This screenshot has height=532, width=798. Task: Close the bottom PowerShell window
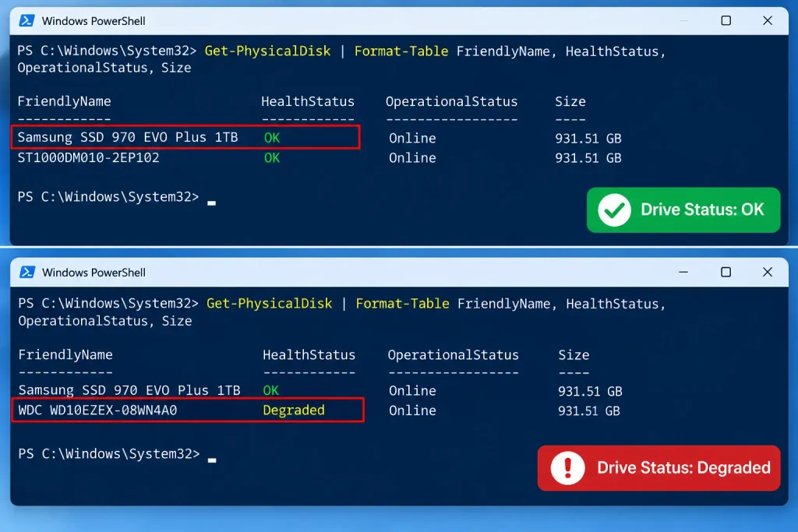[x=768, y=272]
